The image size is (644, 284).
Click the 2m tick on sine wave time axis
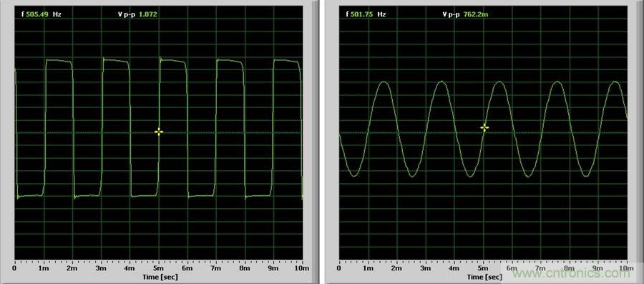[x=396, y=268]
